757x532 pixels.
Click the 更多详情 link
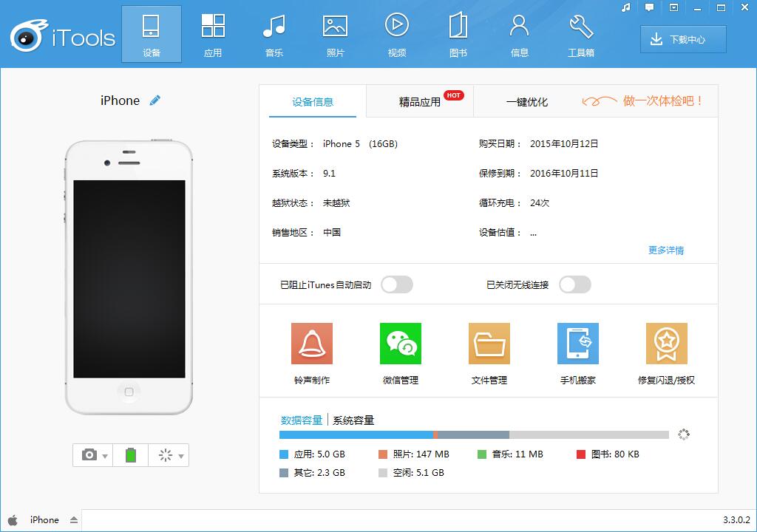(665, 250)
